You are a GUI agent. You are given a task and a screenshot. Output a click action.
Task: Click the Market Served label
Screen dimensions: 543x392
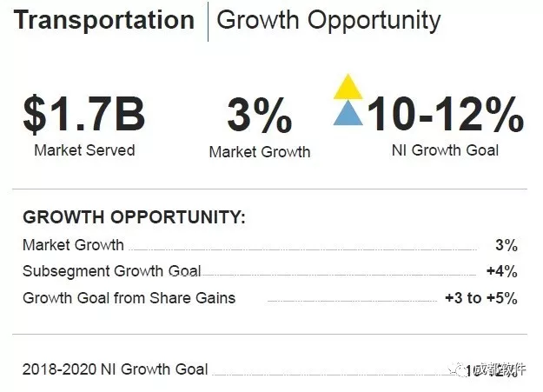pos(84,150)
